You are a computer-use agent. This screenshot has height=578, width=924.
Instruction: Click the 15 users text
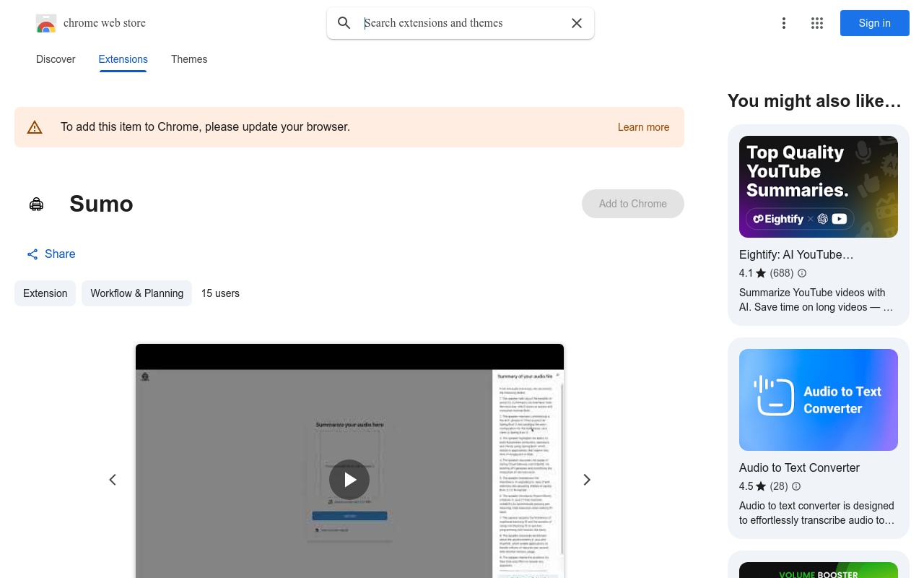point(220,293)
